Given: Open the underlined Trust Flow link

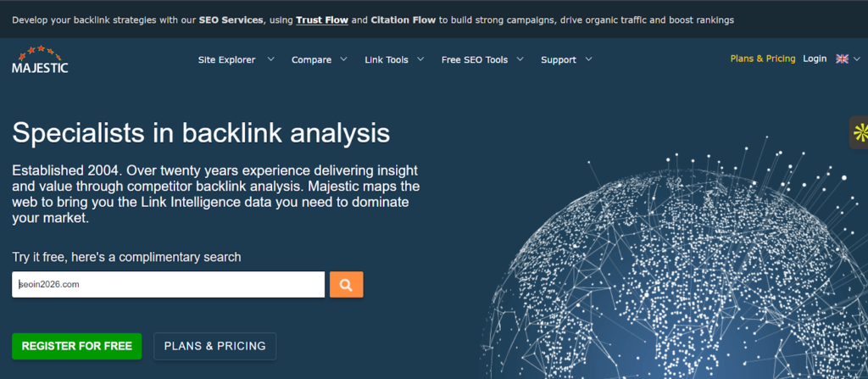Looking at the screenshot, I should click(x=322, y=19).
